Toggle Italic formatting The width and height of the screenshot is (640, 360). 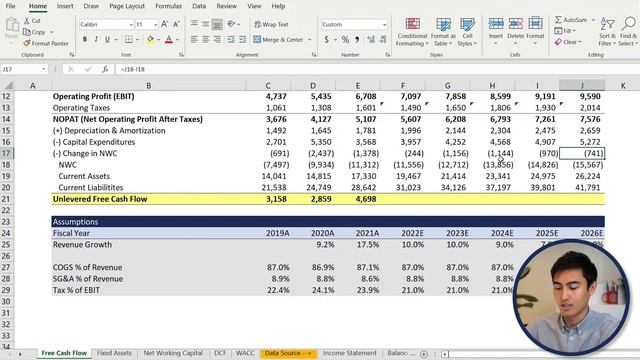click(x=96, y=40)
